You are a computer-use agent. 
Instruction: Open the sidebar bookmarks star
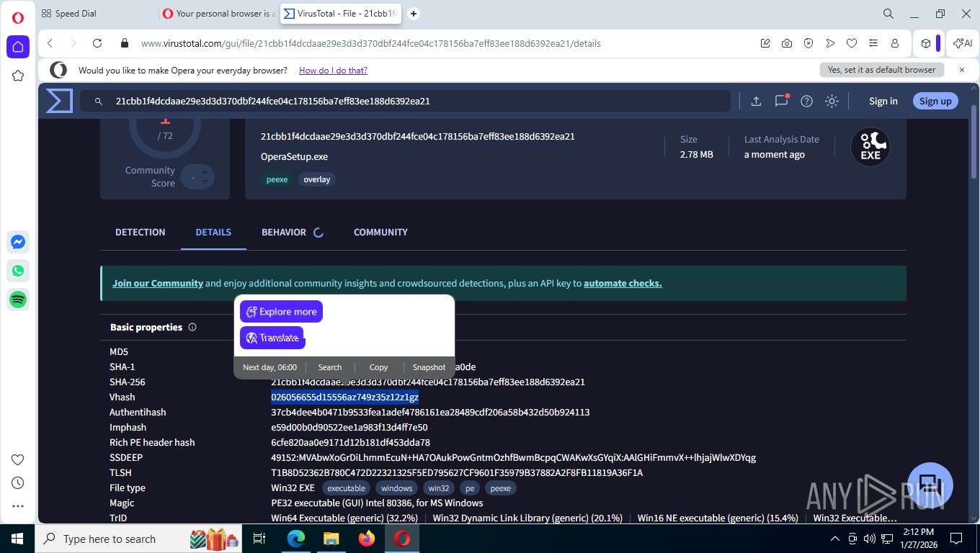pos(18,76)
